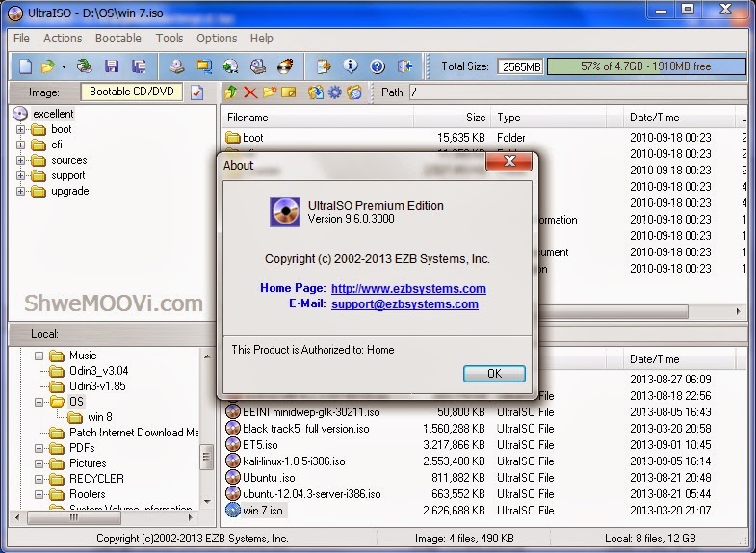Select the excellent disc root node

[53, 114]
